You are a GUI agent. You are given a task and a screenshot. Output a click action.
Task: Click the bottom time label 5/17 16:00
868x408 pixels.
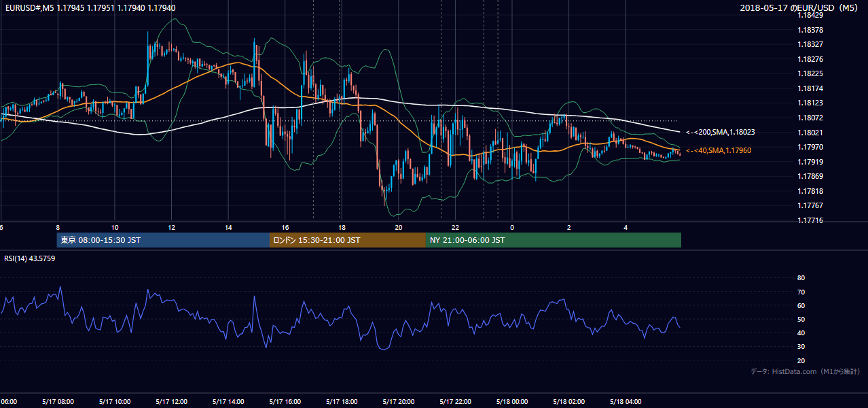coord(285,401)
